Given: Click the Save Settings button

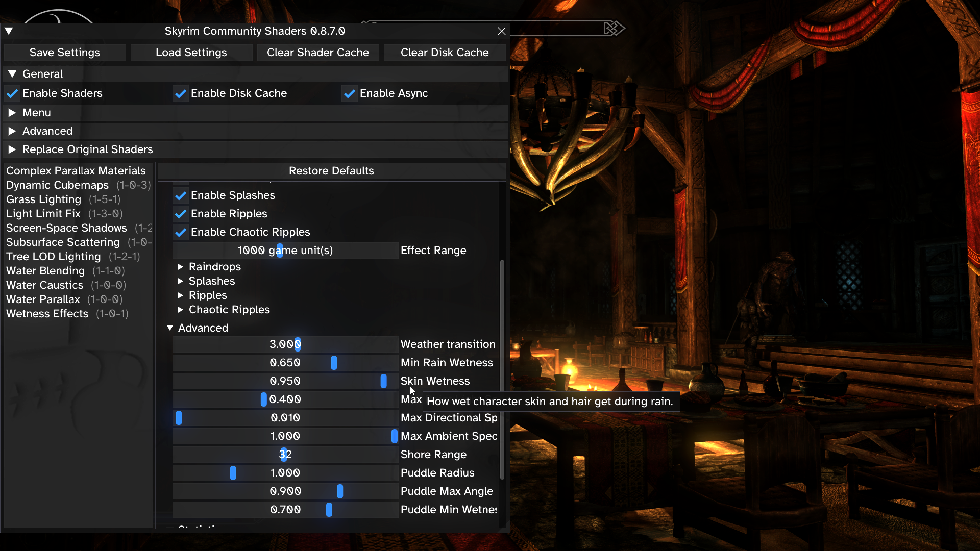Looking at the screenshot, I should click(65, 53).
